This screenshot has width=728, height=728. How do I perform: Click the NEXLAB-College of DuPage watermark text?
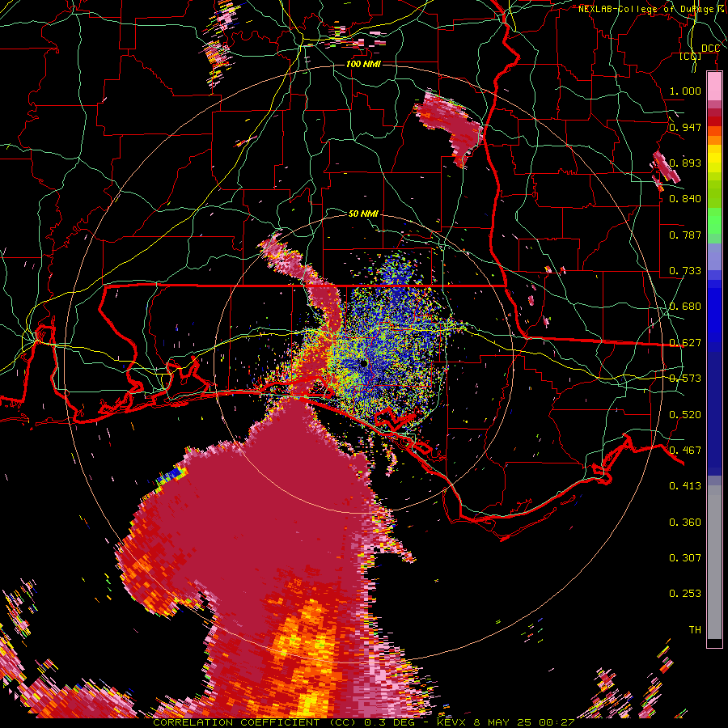(651, 9)
